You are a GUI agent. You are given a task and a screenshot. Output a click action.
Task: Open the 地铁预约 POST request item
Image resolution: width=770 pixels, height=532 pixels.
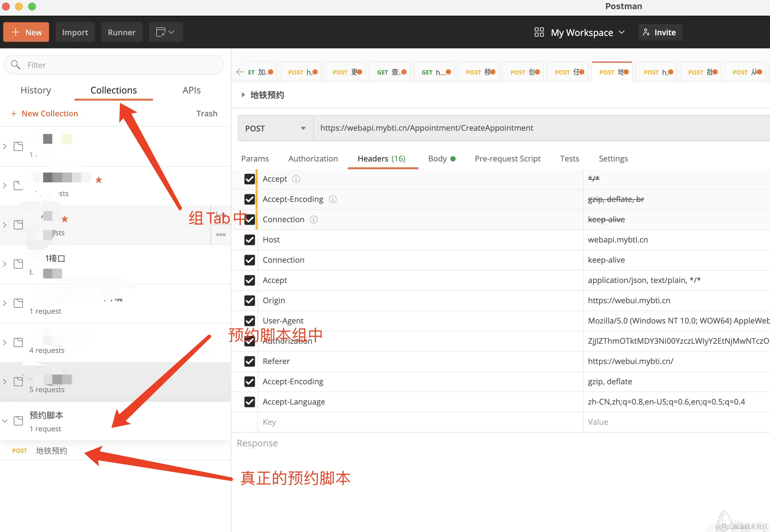(51, 451)
